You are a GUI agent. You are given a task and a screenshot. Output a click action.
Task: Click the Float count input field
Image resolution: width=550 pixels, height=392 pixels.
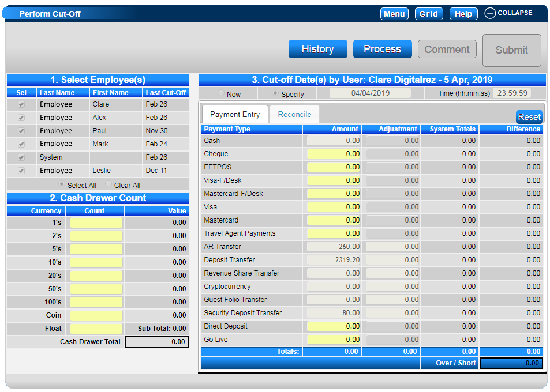click(96, 329)
